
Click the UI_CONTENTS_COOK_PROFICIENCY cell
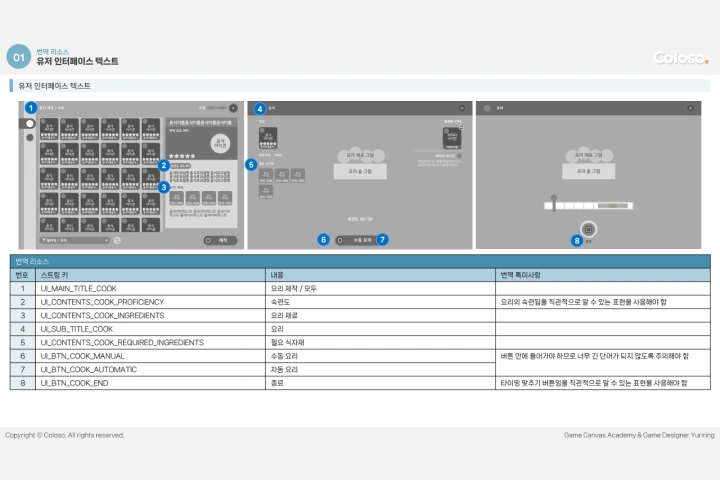point(150,302)
